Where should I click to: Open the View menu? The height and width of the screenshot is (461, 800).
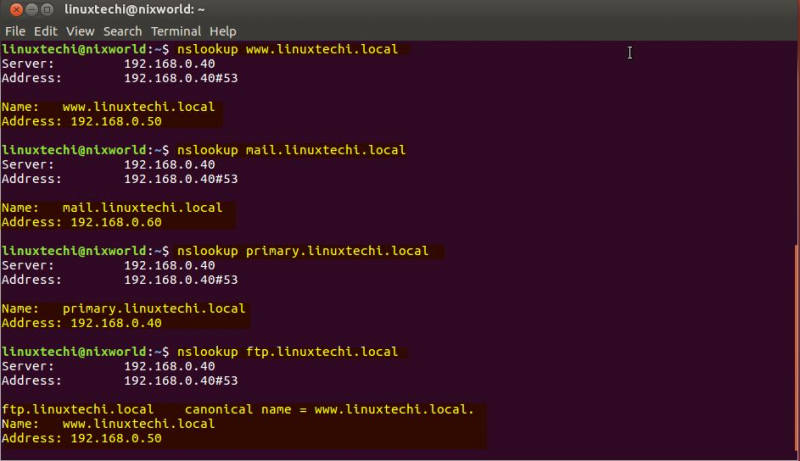tap(80, 31)
